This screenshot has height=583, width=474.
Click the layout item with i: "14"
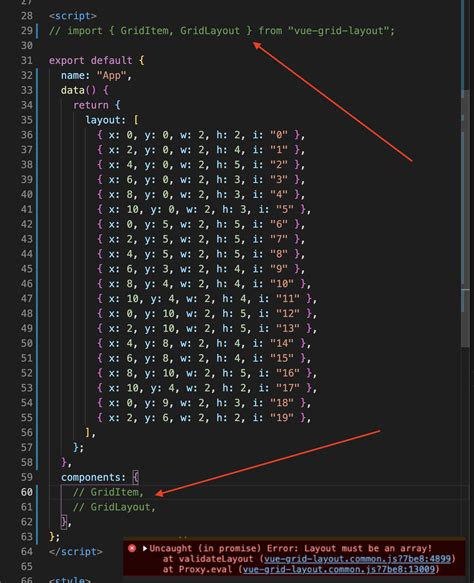pos(204,343)
